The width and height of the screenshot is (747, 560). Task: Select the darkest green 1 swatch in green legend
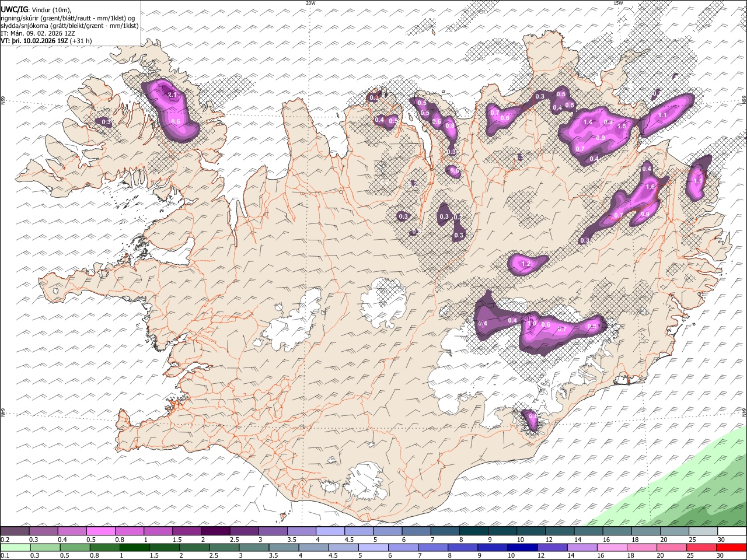[134, 547]
